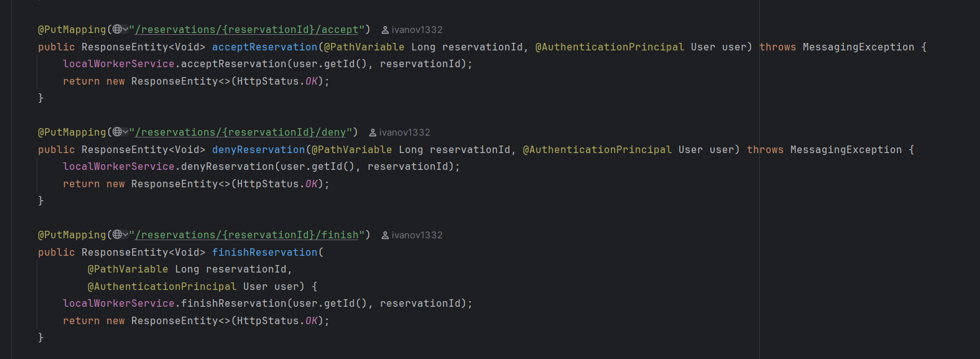The image size is (980, 359).
Task: Click the author icon beside the finish mapping
Action: pyautogui.click(x=385, y=235)
